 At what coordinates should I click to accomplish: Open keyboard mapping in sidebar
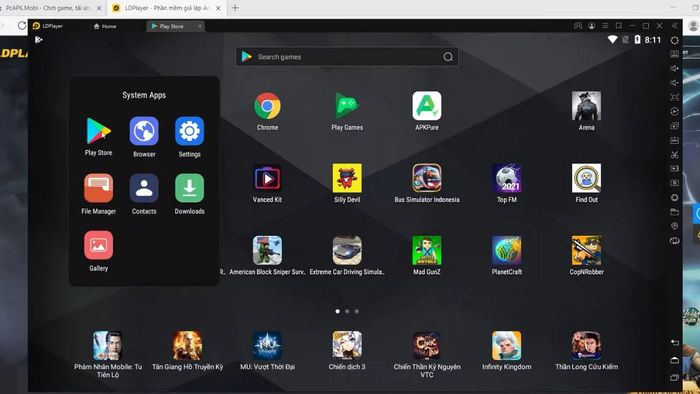click(675, 54)
